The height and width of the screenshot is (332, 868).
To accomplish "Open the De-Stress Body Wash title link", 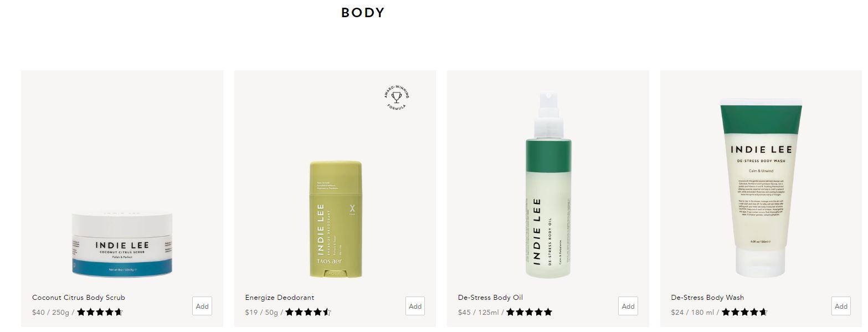I will tap(707, 298).
